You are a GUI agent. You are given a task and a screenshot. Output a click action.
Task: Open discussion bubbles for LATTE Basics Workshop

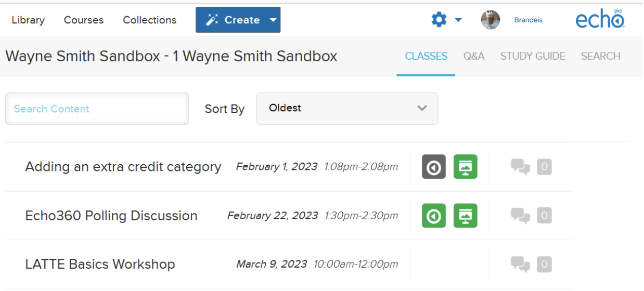click(520, 264)
